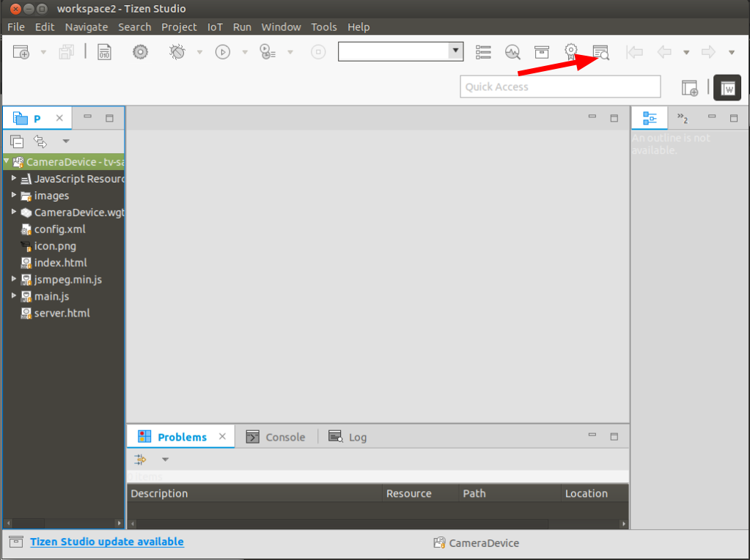Close the Project Explorer tab

pos(59,117)
